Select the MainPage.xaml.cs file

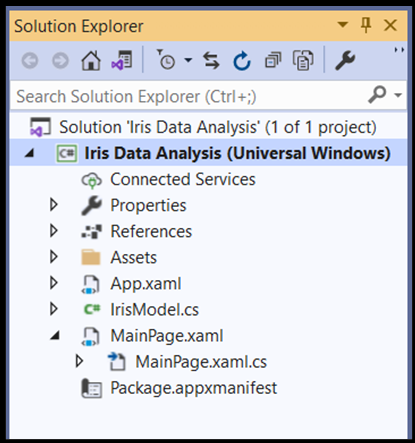tap(201, 362)
